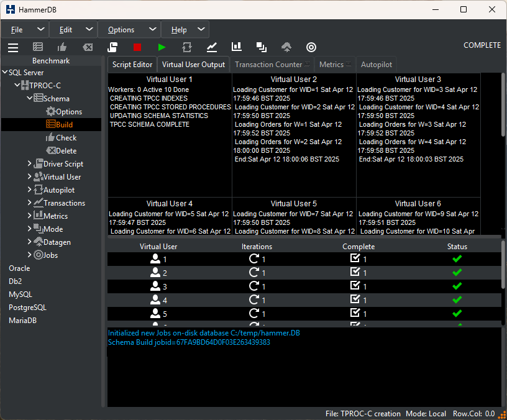Click Virtual User 1 person icon in table
Image resolution: width=507 pixels, height=420 pixels.
(x=155, y=258)
